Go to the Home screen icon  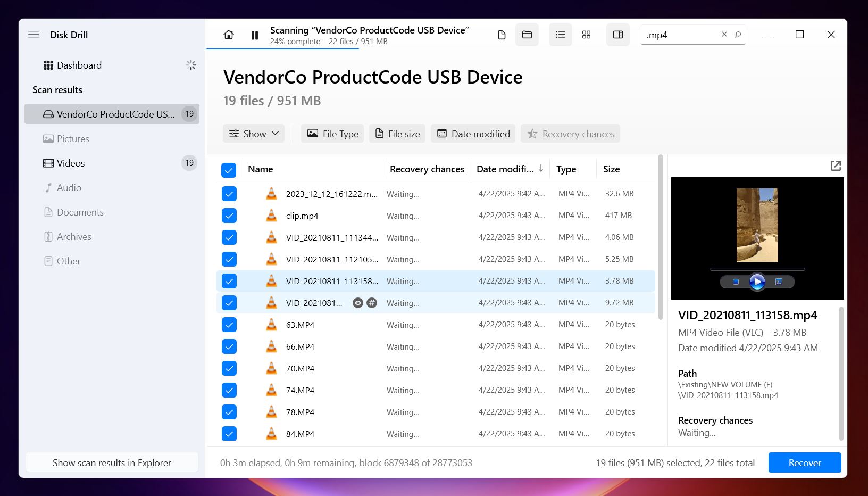click(229, 35)
